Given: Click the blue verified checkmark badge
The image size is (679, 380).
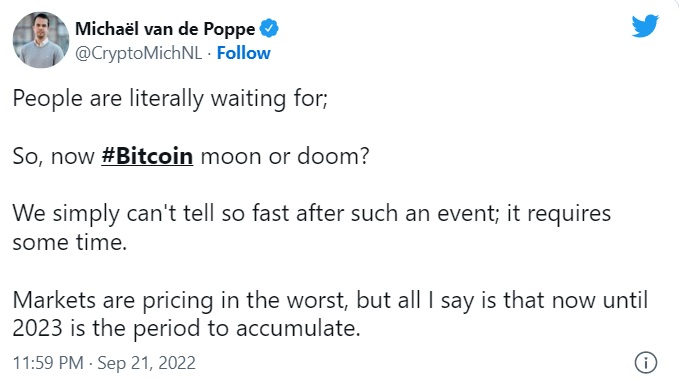Looking at the screenshot, I should click(269, 29).
